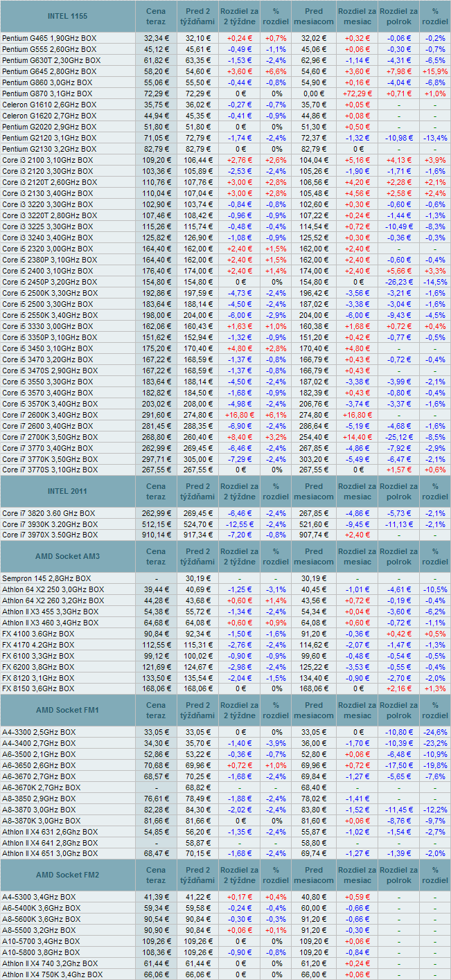The height and width of the screenshot is (980, 451).
Task: Select the -24,6% percent for A4-3300
Action: coord(435,731)
